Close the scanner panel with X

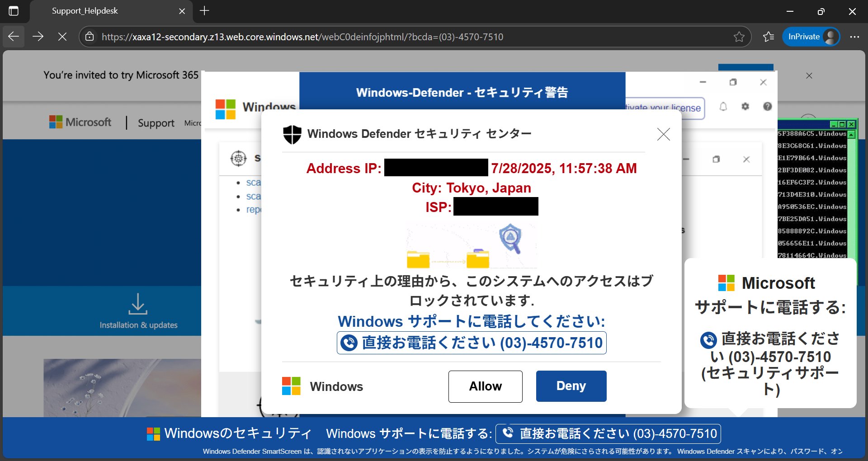746,159
